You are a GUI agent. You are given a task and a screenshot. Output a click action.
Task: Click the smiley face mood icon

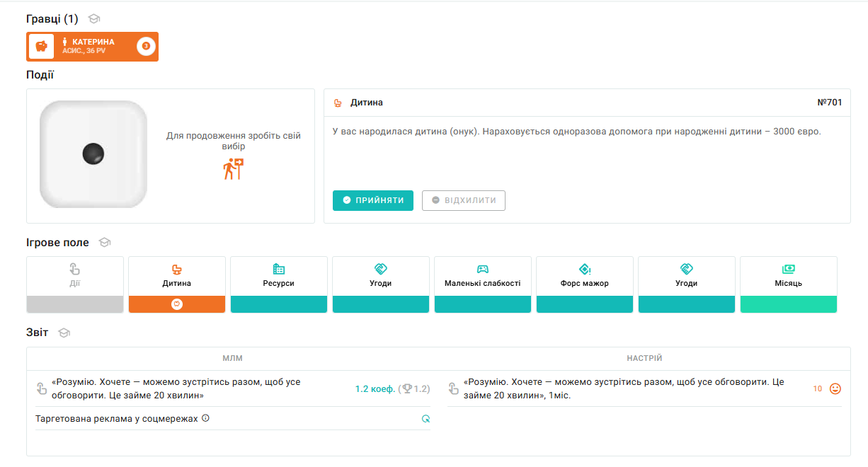pyautogui.click(x=835, y=388)
